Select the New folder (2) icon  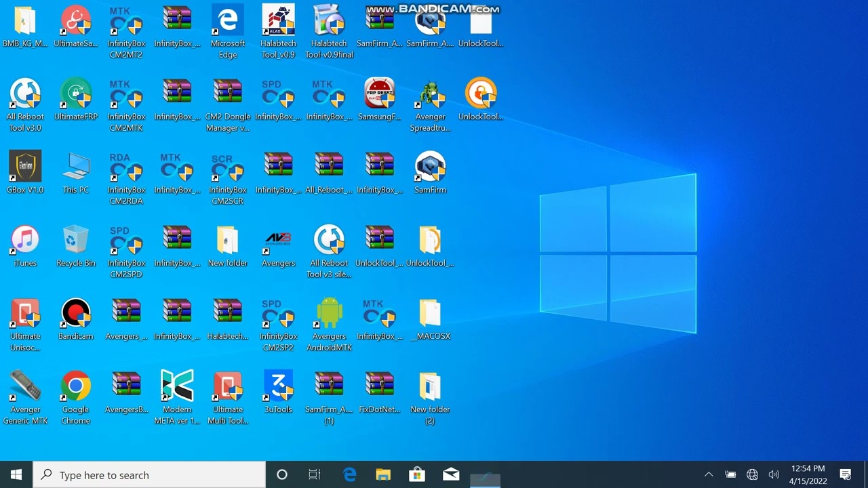point(430,386)
